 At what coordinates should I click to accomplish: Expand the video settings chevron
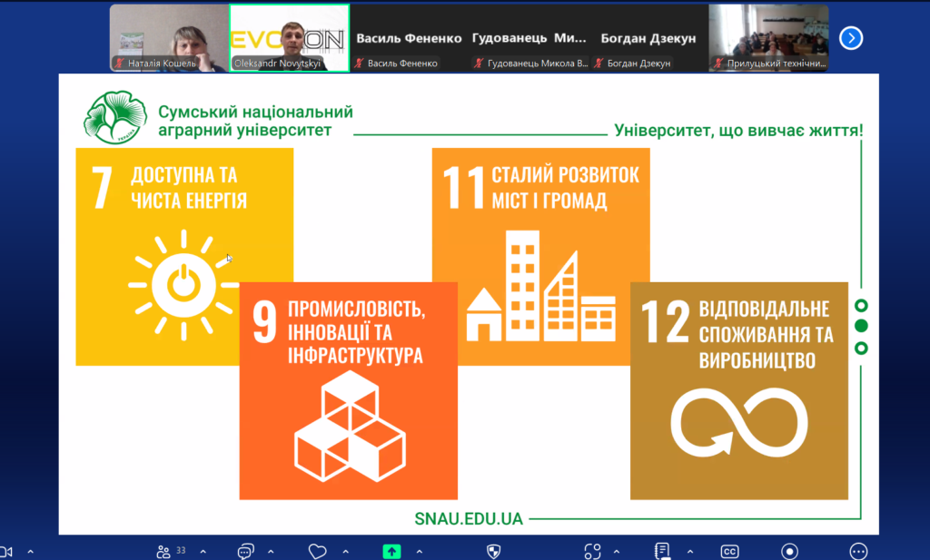[x=30, y=551]
